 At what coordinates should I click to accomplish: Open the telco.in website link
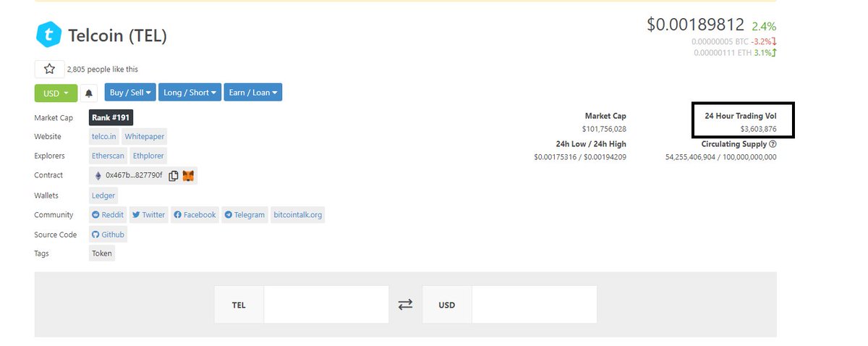pos(104,136)
